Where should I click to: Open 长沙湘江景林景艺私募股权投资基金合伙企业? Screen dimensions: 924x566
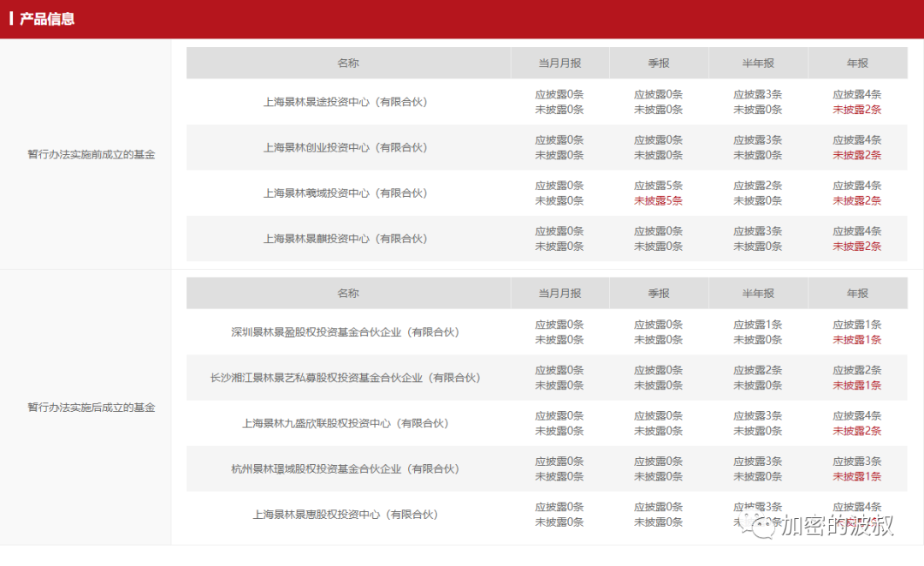(x=348, y=377)
